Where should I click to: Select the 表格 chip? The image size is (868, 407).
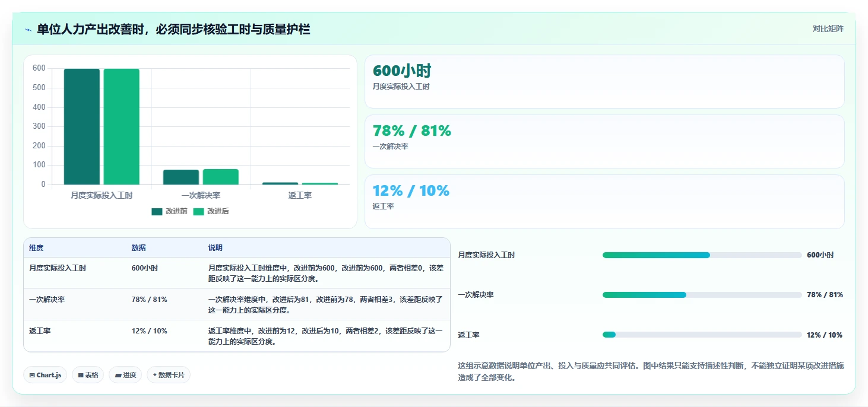click(x=88, y=375)
